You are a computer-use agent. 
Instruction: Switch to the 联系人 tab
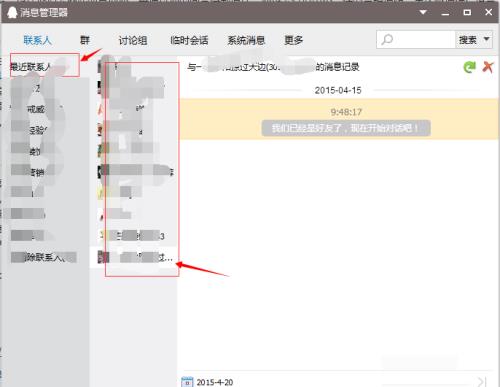pyautogui.click(x=37, y=40)
